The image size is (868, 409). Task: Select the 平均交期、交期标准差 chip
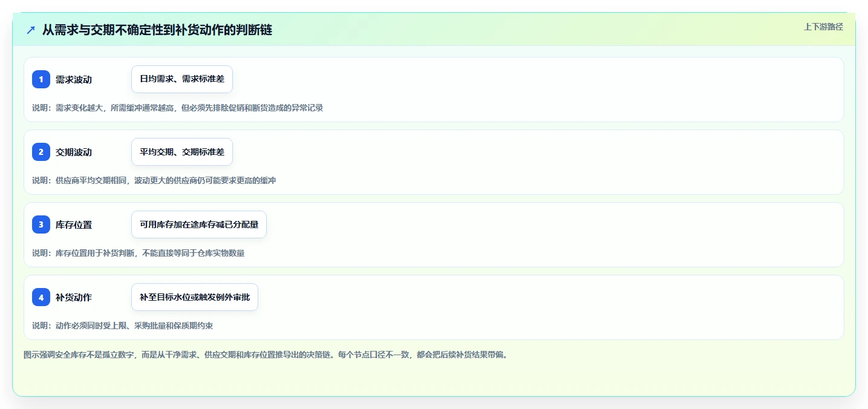pos(182,152)
